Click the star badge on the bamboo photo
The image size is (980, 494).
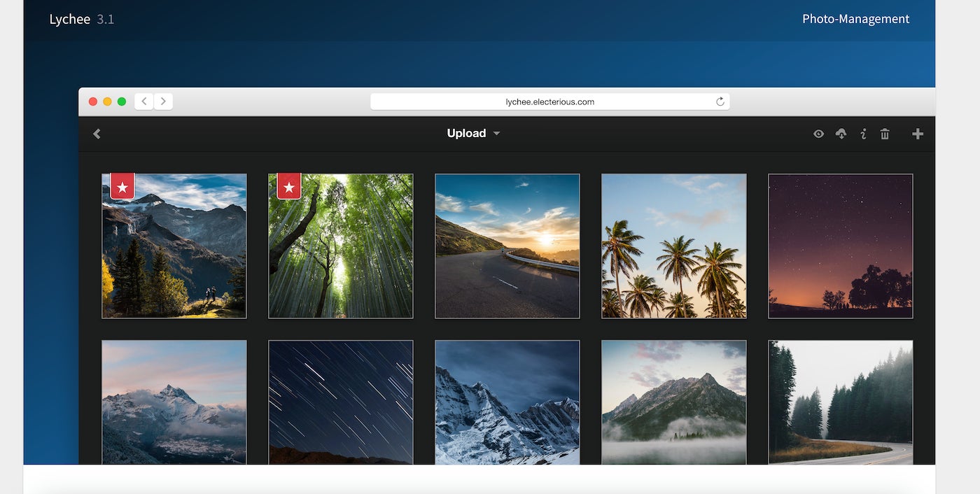pyautogui.click(x=289, y=187)
